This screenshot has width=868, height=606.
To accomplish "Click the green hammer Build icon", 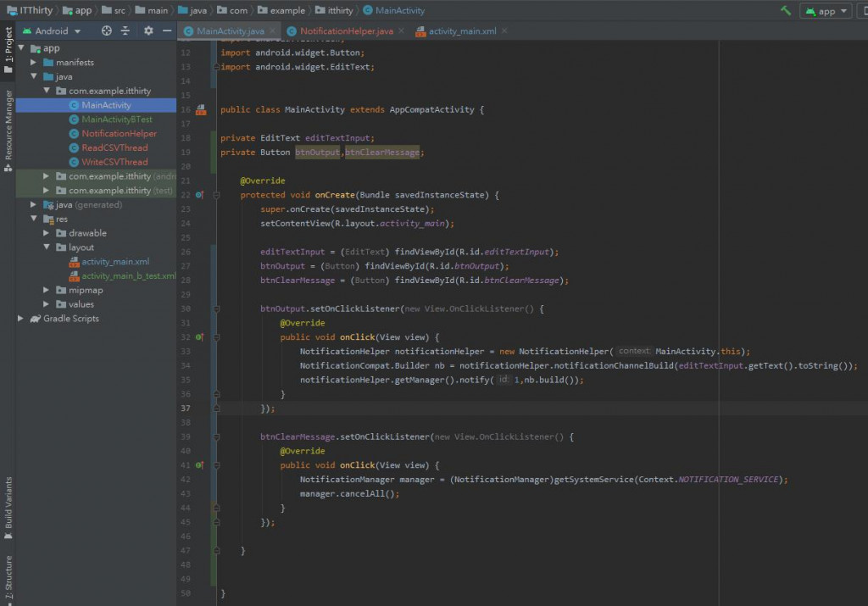I will click(786, 10).
